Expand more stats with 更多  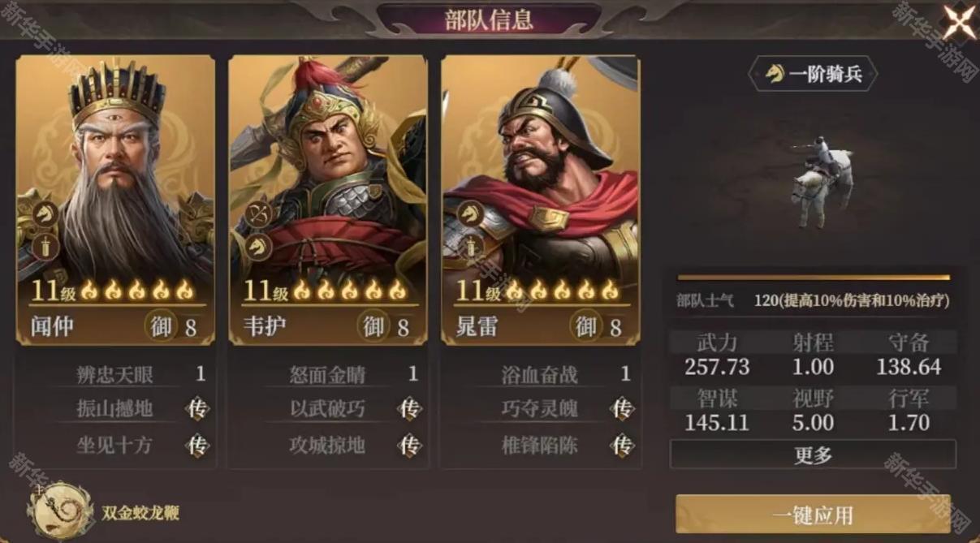tap(813, 455)
